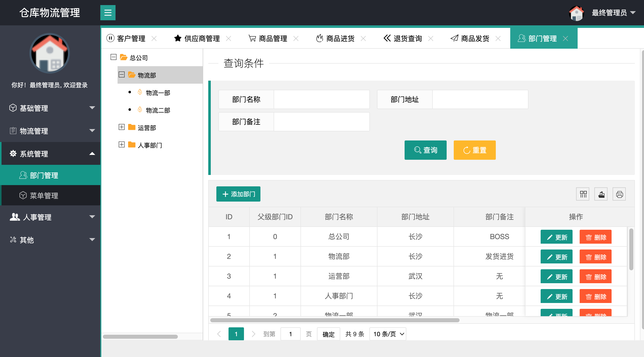Close the 退货查询 tab
Image resolution: width=644 pixels, height=357 pixels.
tap(431, 39)
